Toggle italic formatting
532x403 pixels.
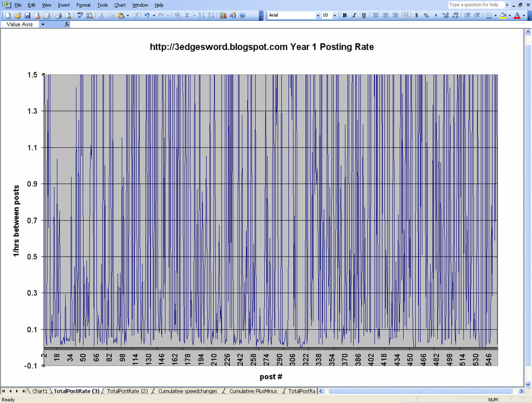point(354,15)
